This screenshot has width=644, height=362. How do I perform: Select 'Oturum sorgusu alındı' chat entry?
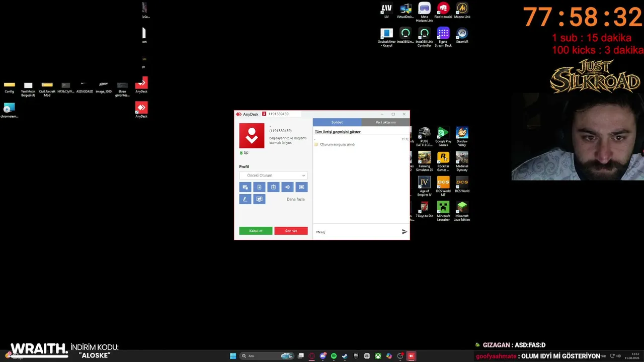pos(338,144)
